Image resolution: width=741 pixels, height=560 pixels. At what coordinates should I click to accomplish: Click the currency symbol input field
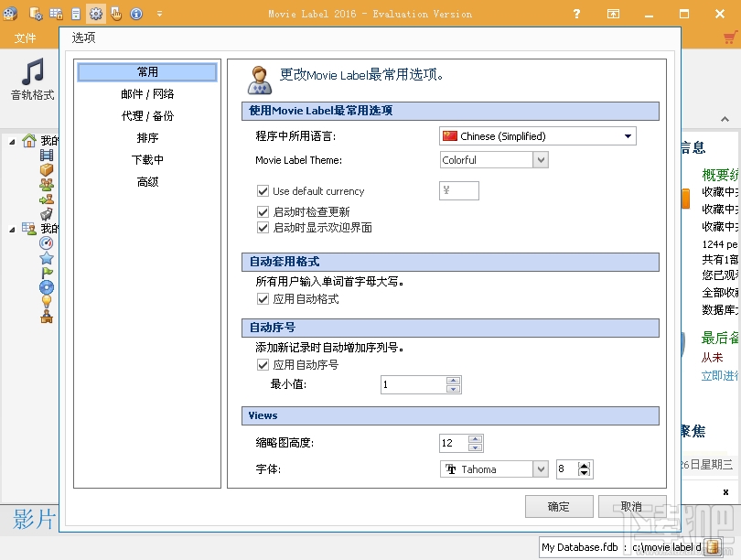(x=458, y=190)
